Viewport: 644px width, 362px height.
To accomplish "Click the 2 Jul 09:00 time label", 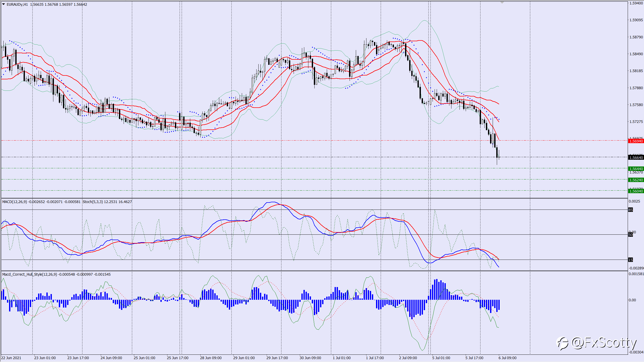I will coord(408,358).
